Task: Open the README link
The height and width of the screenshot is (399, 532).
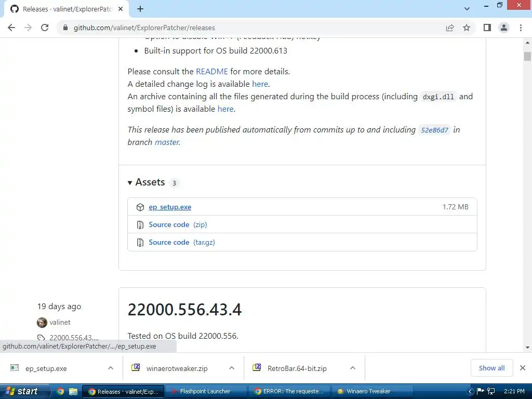Action: 212,72
